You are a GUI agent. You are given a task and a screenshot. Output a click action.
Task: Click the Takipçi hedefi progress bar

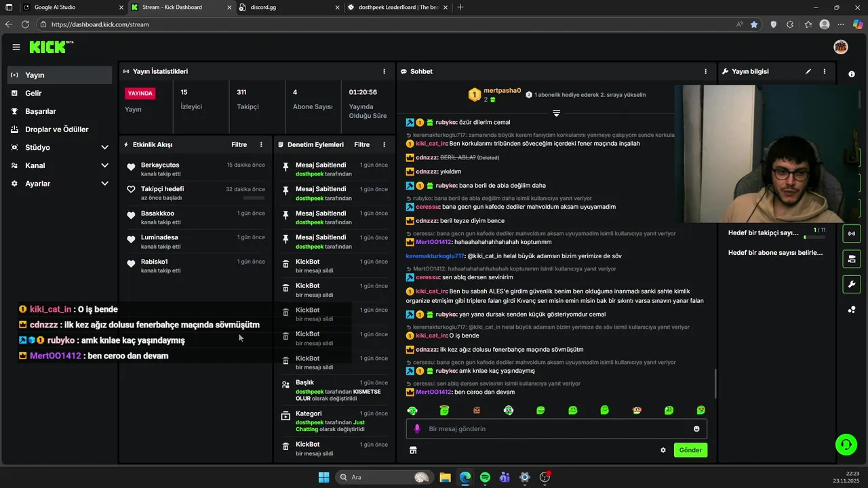(x=254, y=198)
